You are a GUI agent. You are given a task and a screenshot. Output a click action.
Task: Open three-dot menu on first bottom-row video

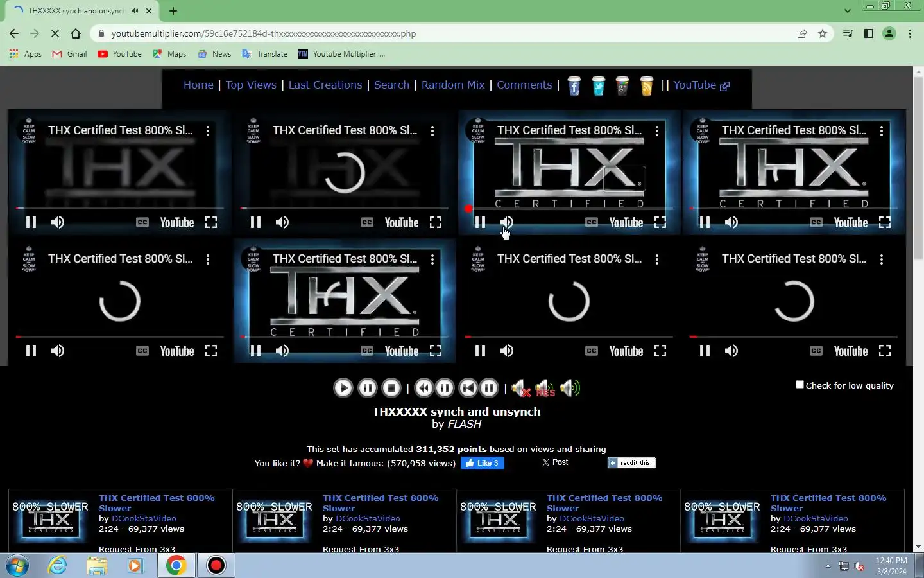click(x=208, y=259)
